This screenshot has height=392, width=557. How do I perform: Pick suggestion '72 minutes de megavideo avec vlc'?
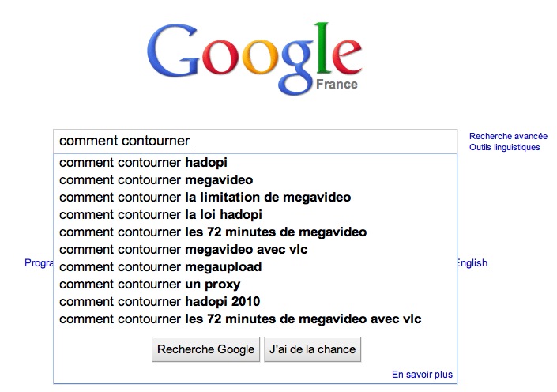click(240, 319)
